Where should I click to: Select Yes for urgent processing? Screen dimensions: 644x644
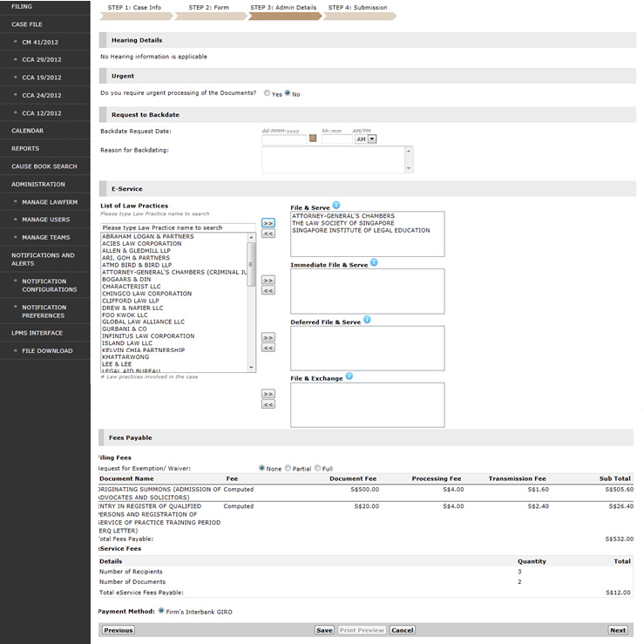[x=268, y=93]
